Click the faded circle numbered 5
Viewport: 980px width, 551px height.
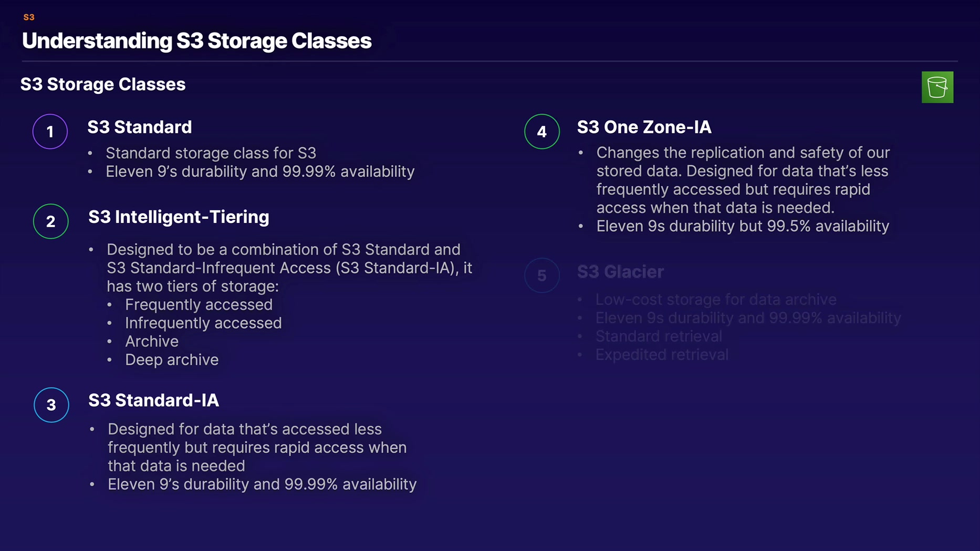pos(541,275)
